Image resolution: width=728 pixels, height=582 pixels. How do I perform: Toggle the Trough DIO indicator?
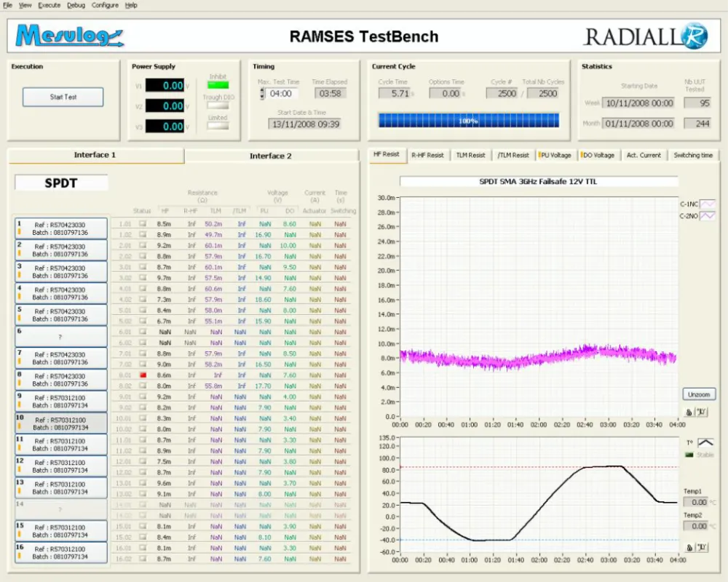218,105
